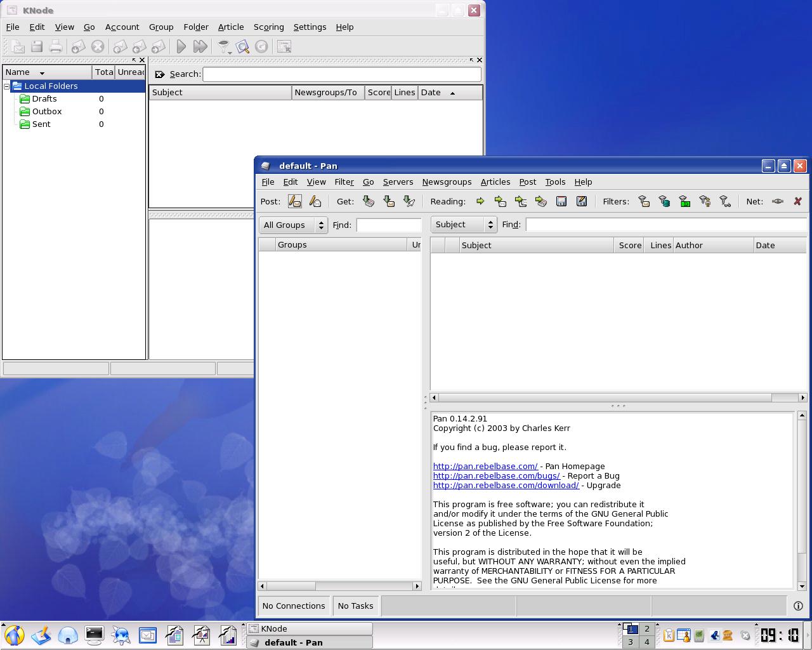Click Followup to Newsgroup envelope icon in KNode toolbar
812x650 pixels.
point(120,46)
